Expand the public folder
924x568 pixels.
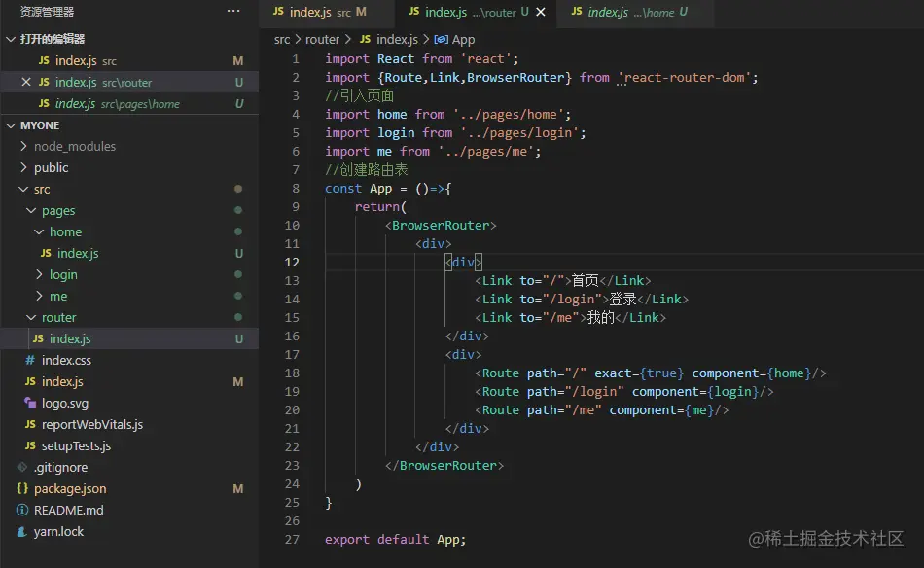click(23, 167)
